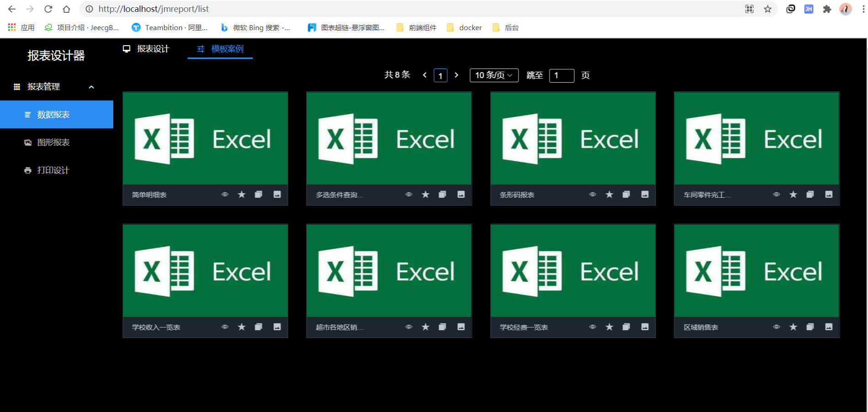
Task: Open 简单明细表 Excel thumbnail
Action: (205, 138)
